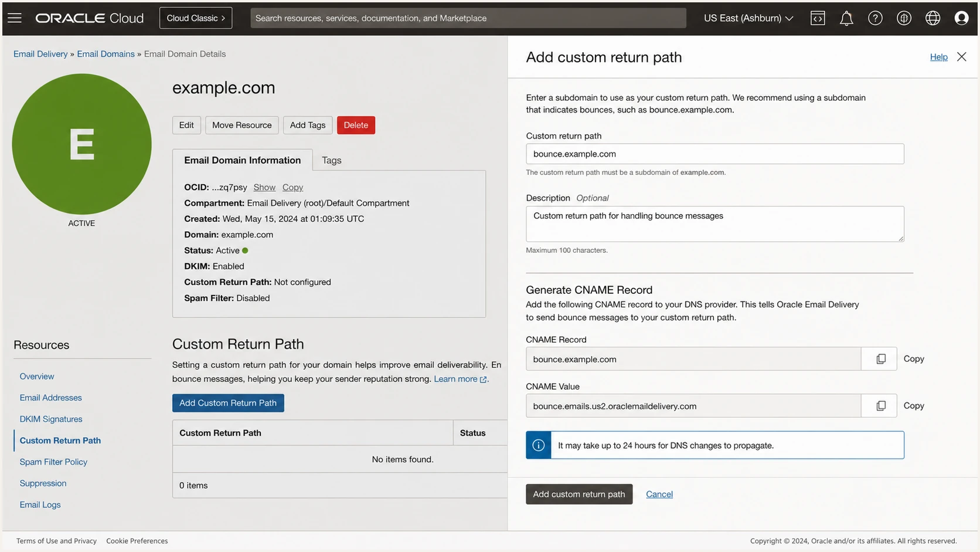Open Cookie Preferences
This screenshot has width=980, height=552.
coord(137,541)
